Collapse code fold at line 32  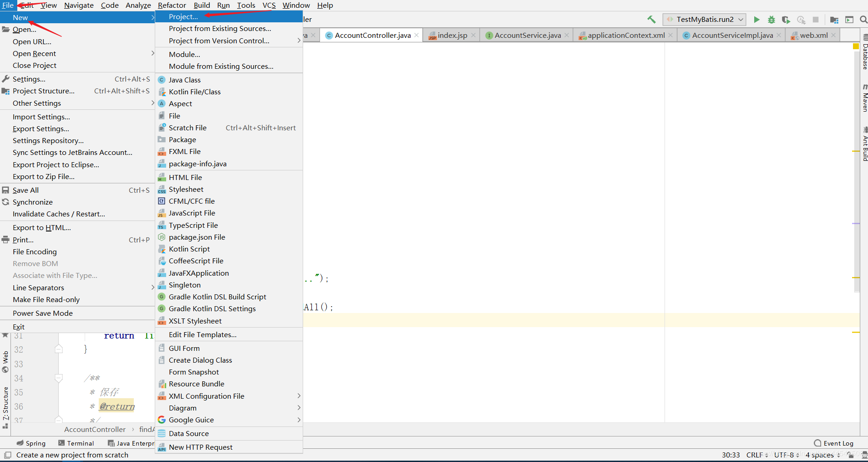click(x=59, y=349)
